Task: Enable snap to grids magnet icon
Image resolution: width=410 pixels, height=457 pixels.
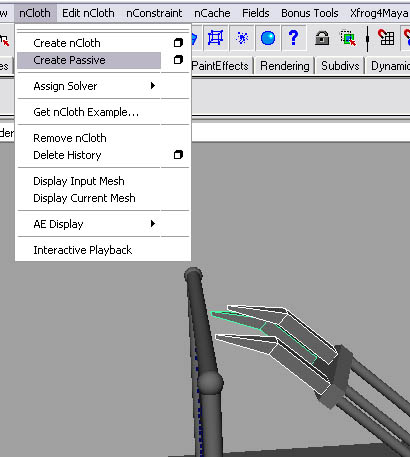Action: (386, 37)
